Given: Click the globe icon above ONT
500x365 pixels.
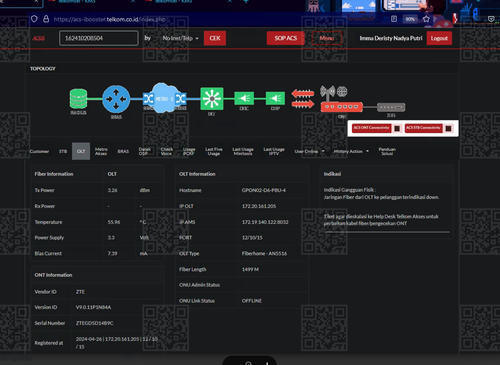Looking at the screenshot, I should (342, 91).
